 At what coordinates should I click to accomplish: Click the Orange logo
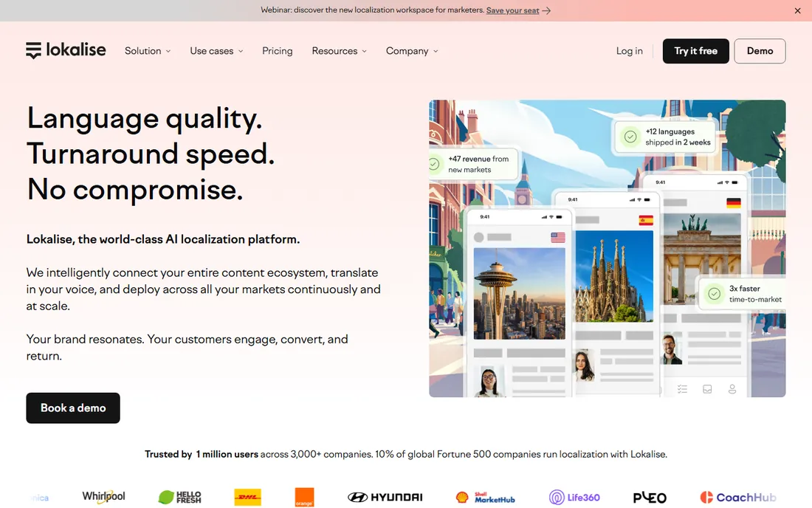point(304,497)
